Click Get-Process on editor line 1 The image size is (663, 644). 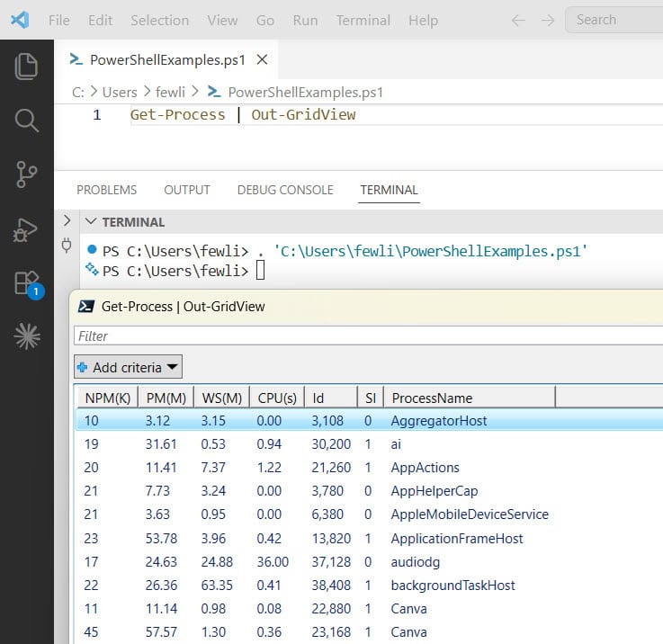pos(177,114)
